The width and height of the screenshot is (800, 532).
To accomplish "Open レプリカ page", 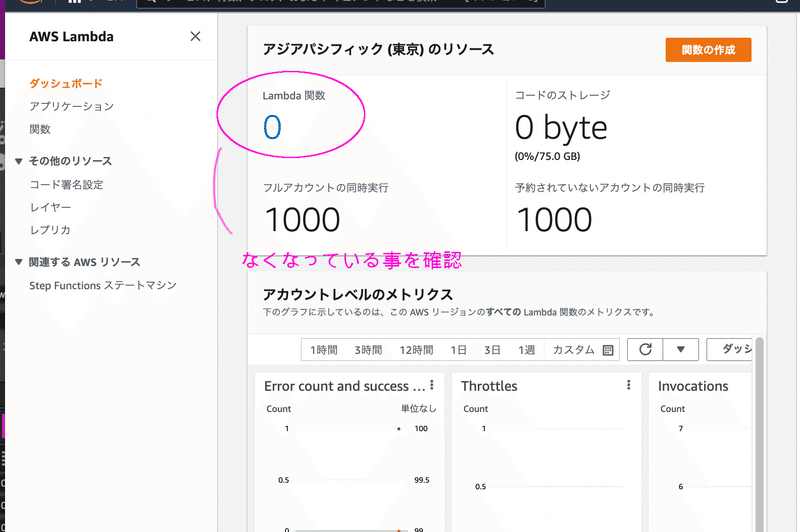I will 49,230.
